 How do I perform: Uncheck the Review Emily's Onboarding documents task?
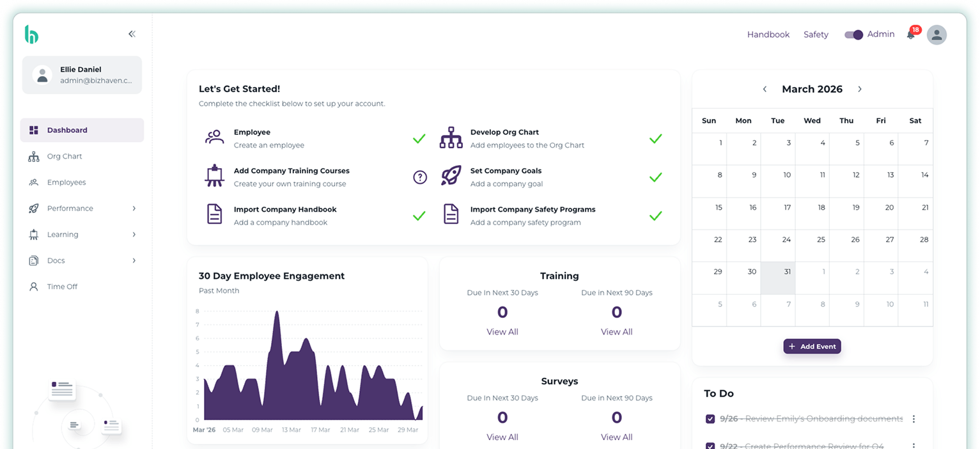[710, 419]
